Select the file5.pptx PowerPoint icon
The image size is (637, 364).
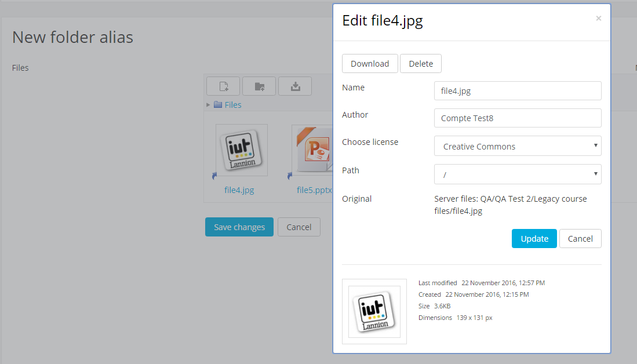[x=312, y=150]
